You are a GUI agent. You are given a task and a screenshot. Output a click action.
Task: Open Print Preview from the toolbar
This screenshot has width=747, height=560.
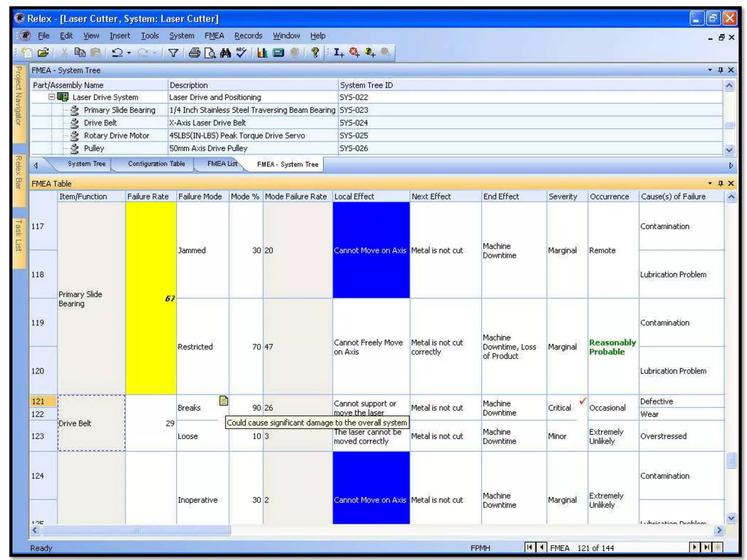click(x=210, y=53)
